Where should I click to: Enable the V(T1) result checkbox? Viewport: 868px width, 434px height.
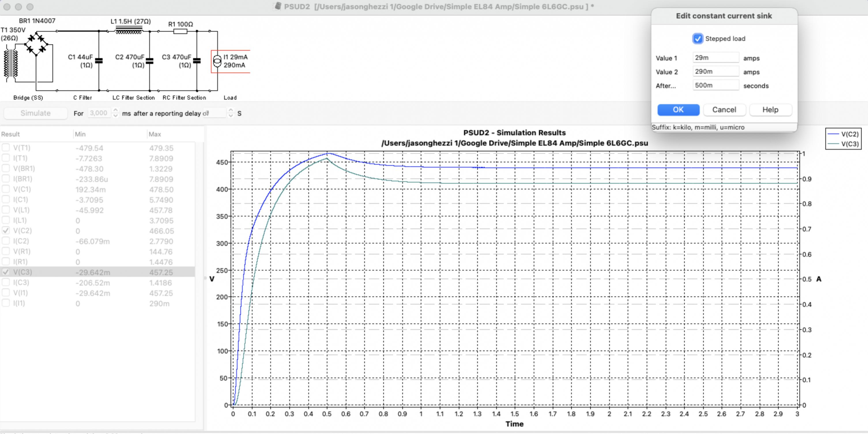[6, 148]
